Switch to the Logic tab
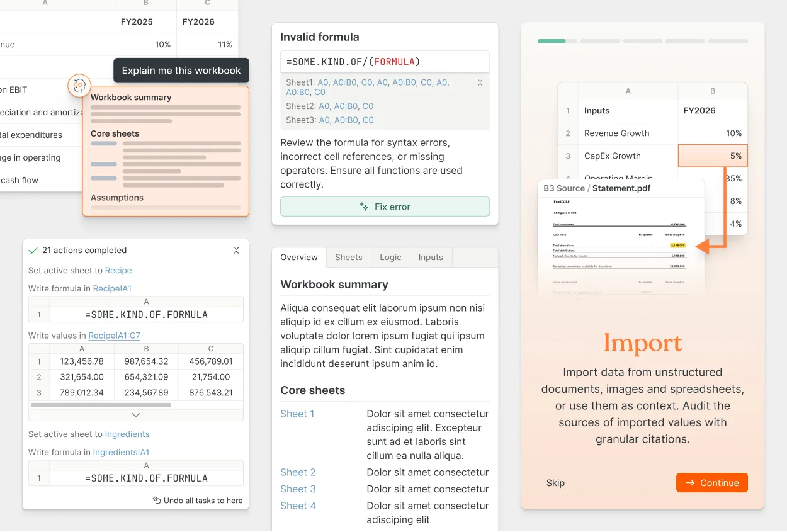Viewport: 787px width, 532px height. click(390, 258)
